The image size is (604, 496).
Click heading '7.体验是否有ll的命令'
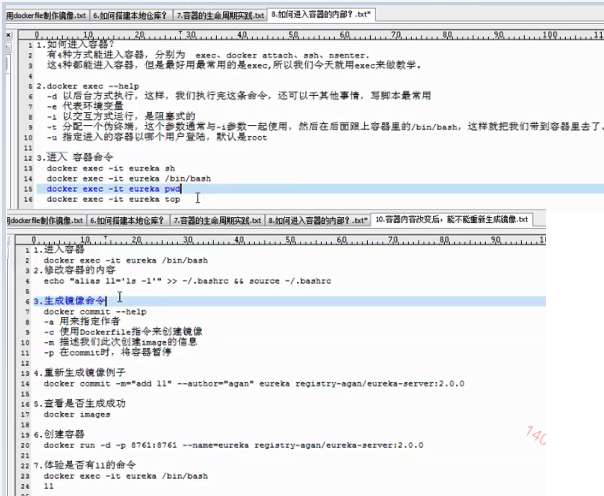pyautogui.click(x=85, y=465)
